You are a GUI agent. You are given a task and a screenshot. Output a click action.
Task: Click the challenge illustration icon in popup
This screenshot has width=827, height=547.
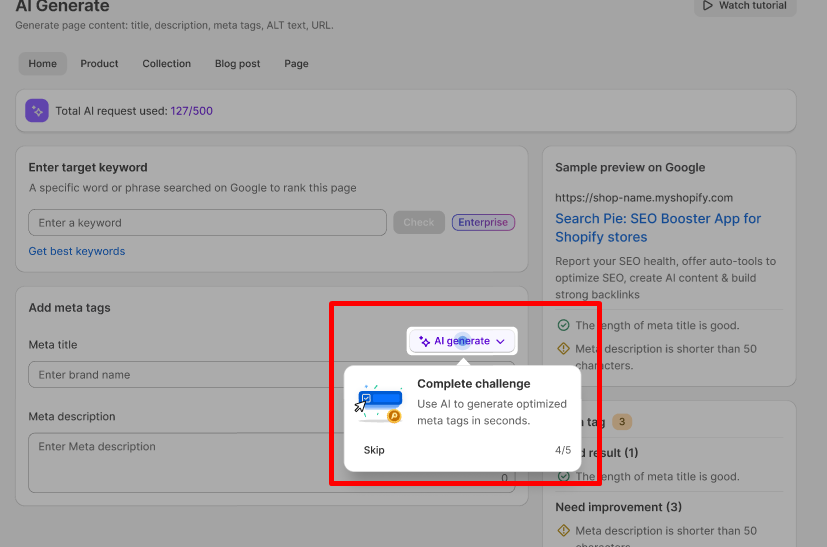(x=378, y=404)
